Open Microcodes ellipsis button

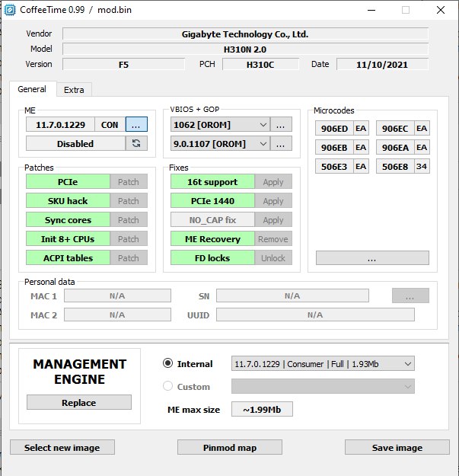point(372,258)
